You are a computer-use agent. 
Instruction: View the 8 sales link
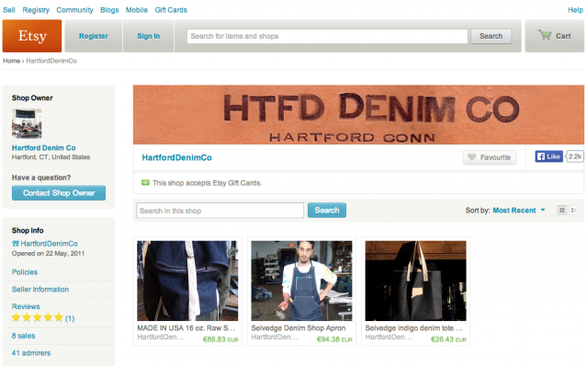[23, 336]
